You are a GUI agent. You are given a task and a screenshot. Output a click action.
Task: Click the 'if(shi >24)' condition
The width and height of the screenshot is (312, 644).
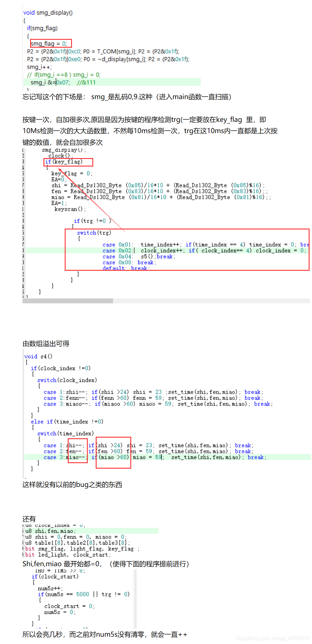point(105,446)
